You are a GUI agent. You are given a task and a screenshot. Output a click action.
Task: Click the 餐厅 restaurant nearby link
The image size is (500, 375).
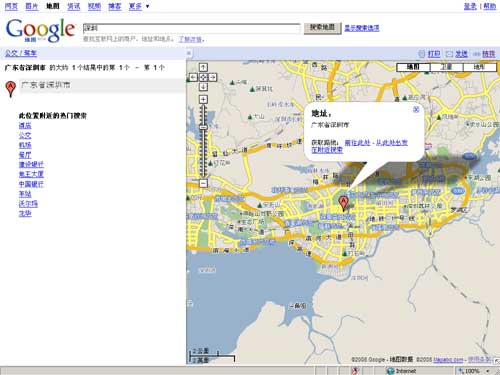point(25,155)
